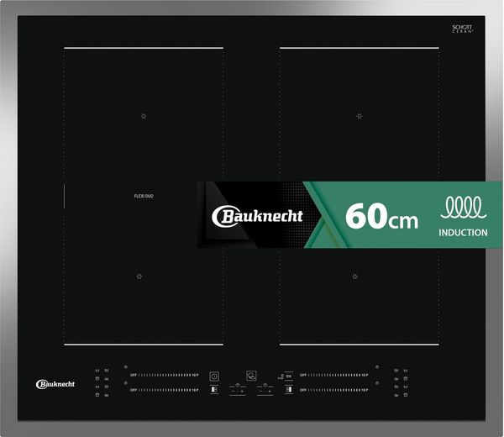504x437 pixels.
Task: Tap OFF on lower-right slider
Action: tap(303, 390)
